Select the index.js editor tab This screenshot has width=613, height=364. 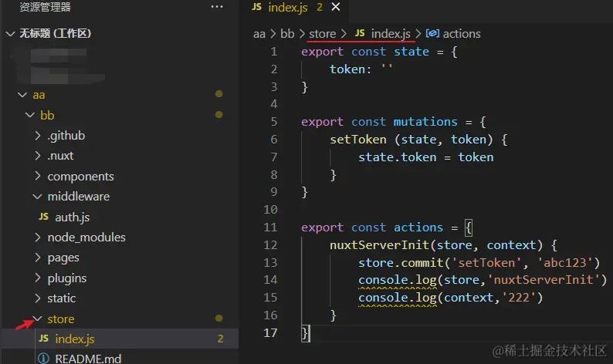pos(294,7)
